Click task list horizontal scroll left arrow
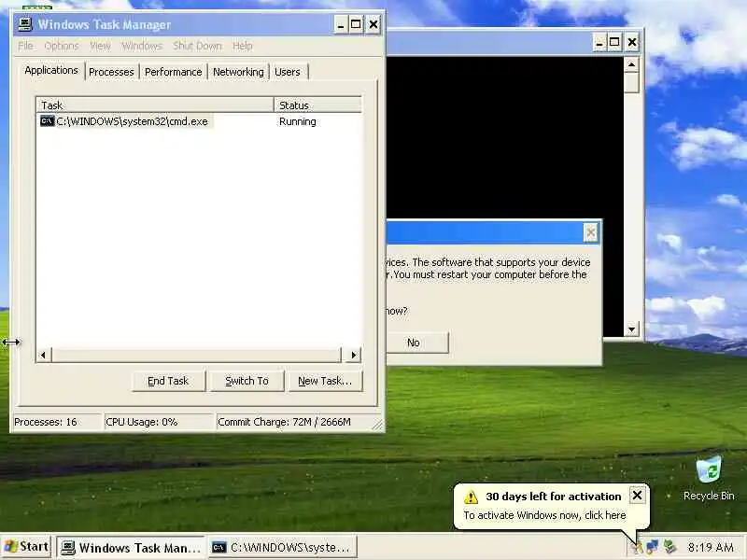 (43, 355)
